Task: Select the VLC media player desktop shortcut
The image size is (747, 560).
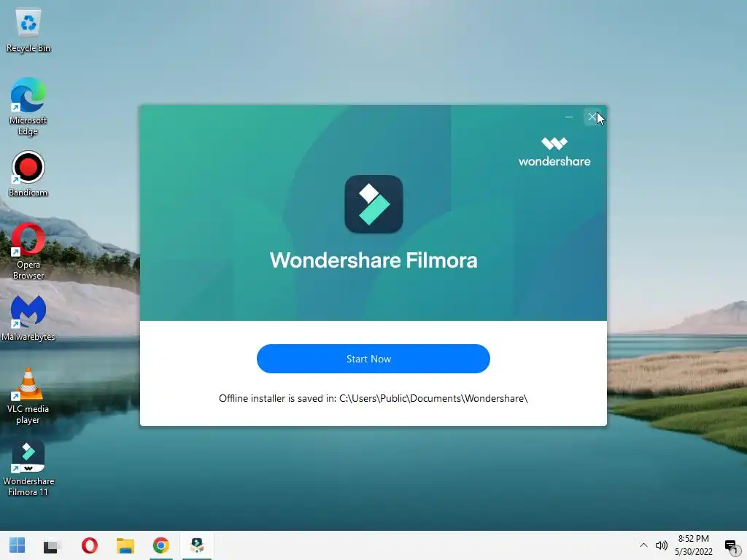Action: pos(28,396)
